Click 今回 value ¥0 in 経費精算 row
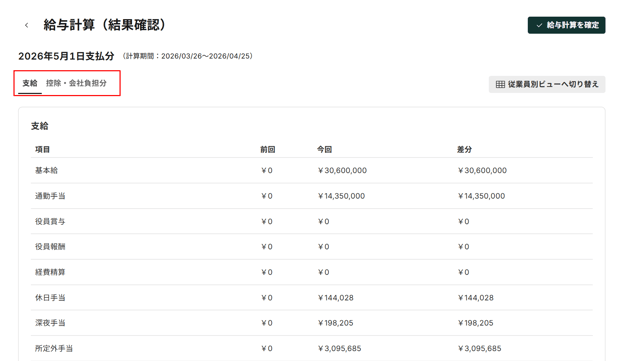This screenshot has height=361, width=625. click(324, 272)
